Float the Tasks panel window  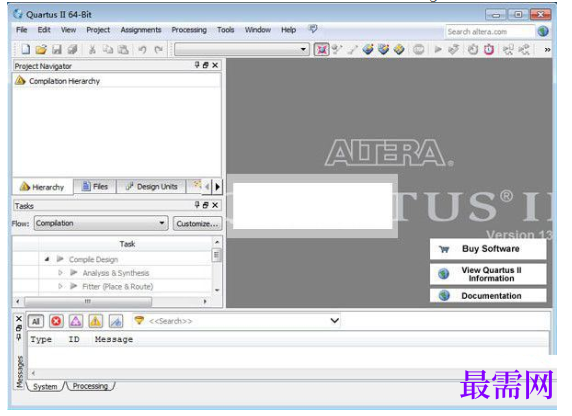(x=206, y=205)
